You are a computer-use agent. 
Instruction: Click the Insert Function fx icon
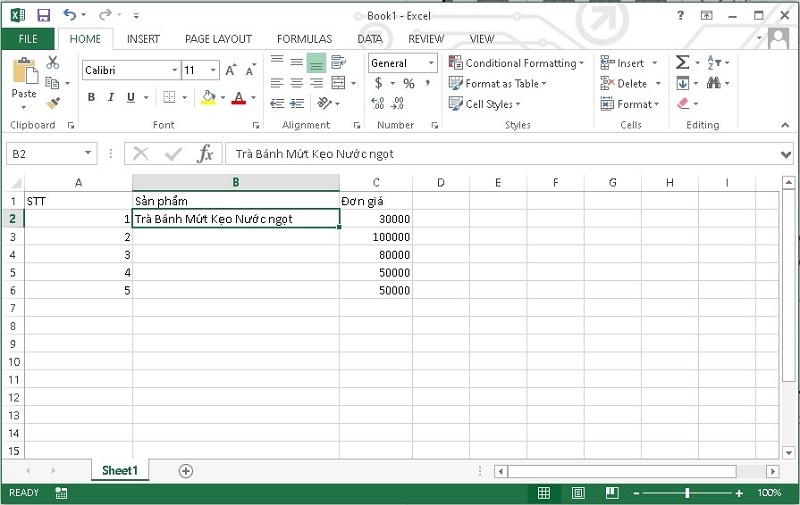point(205,154)
